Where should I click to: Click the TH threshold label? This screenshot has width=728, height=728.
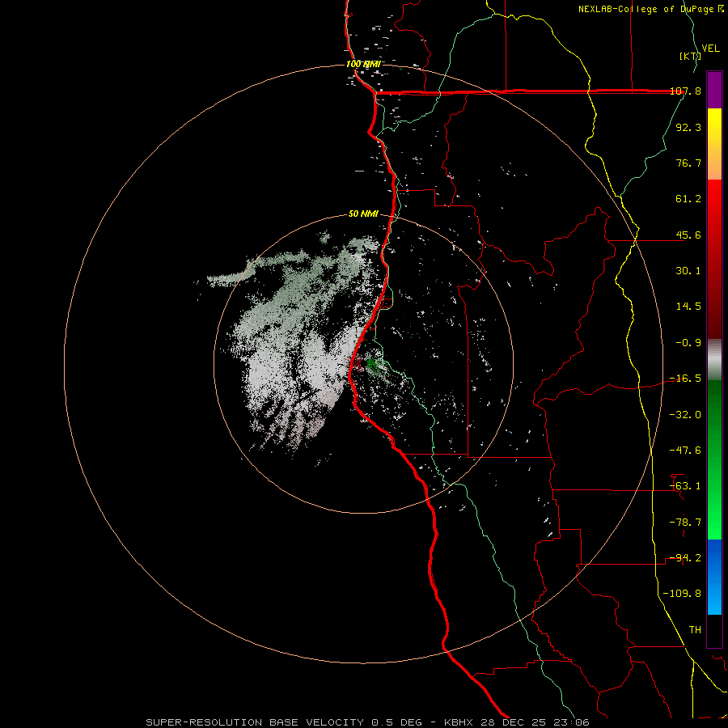tap(695, 630)
